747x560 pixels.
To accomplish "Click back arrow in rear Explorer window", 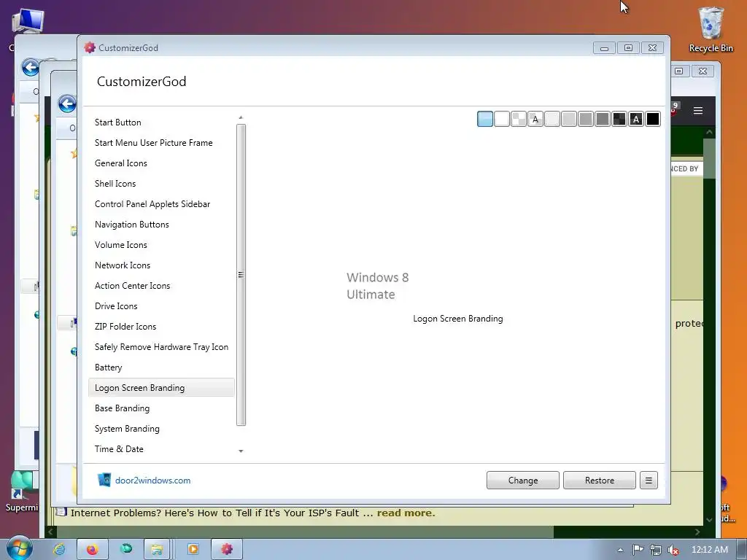I will [31, 68].
